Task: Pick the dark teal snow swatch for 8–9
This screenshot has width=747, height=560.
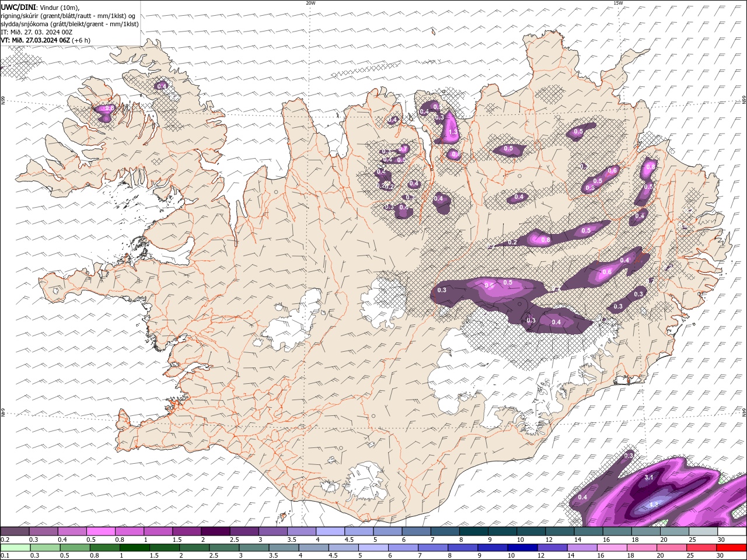Action: 474,531
